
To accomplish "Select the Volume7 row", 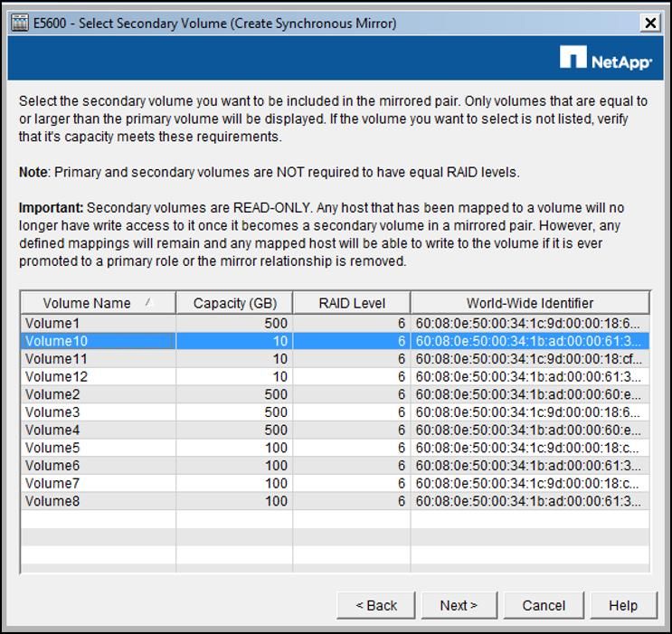I will point(336,484).
